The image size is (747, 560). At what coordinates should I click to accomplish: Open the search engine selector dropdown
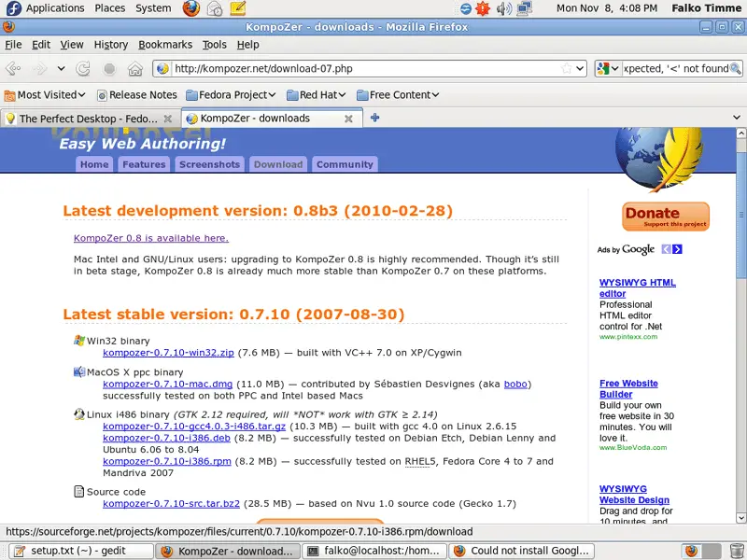[608, 68]
